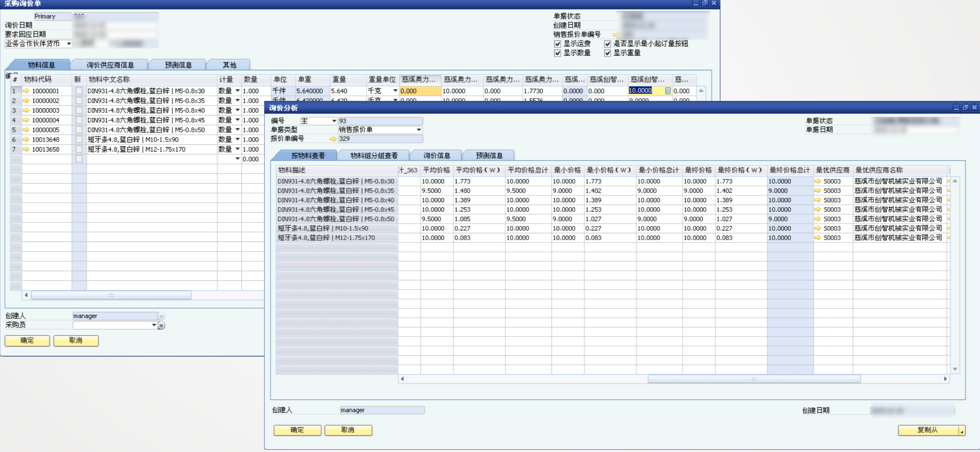980x452 pixels.
Task: Open 其他 tab
Action: click(x=229, y=65)
